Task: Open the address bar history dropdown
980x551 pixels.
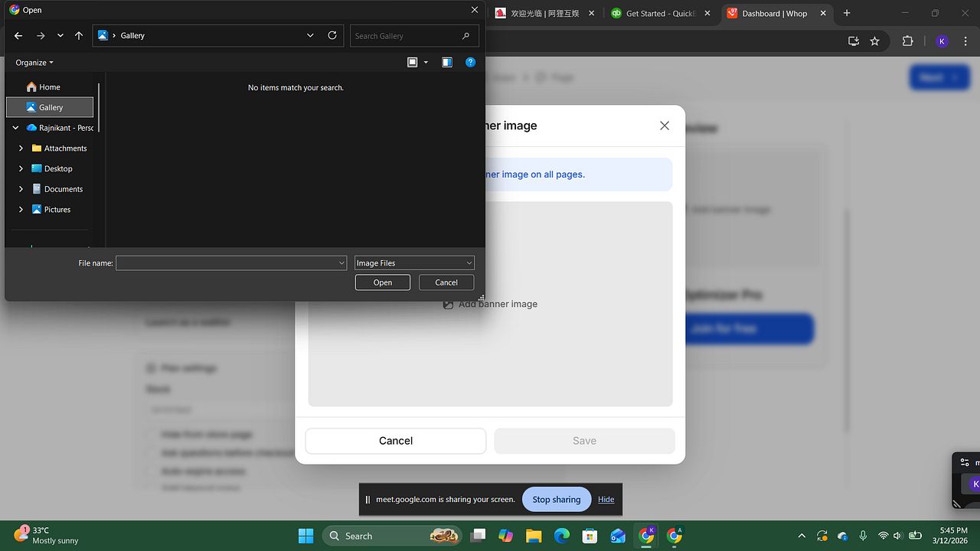Action: [310, 35]
